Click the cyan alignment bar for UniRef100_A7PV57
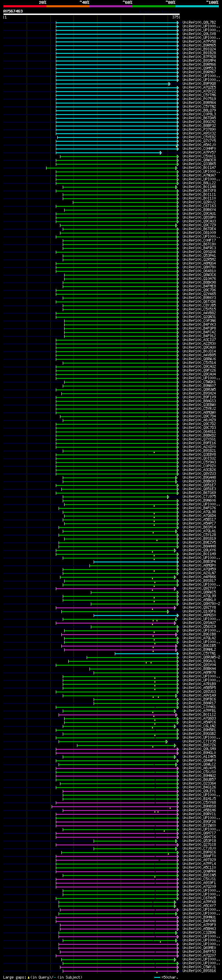This screenshot has width=222, height=980. pyautogui.click(x=109, y=153)
